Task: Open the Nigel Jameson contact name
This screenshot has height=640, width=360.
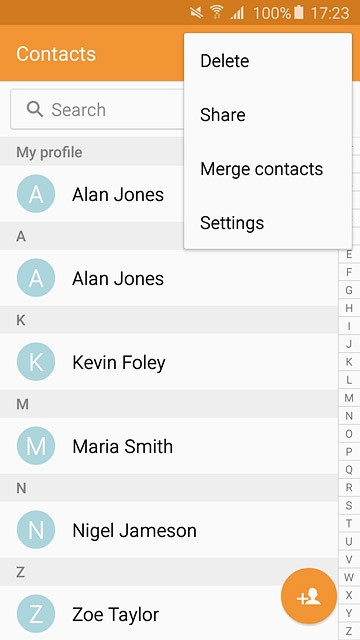Action: click(134, 530)
